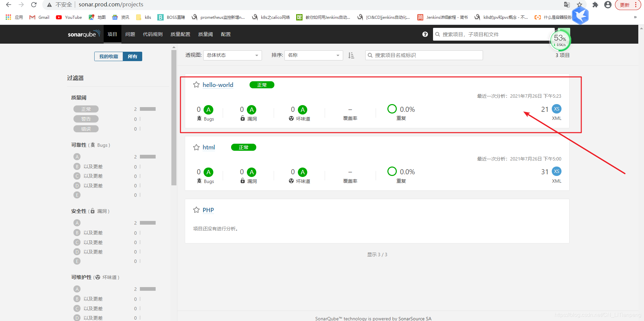Filter maintainability rating A
This screenshot has height=321, width=644.
pos(77,289)
